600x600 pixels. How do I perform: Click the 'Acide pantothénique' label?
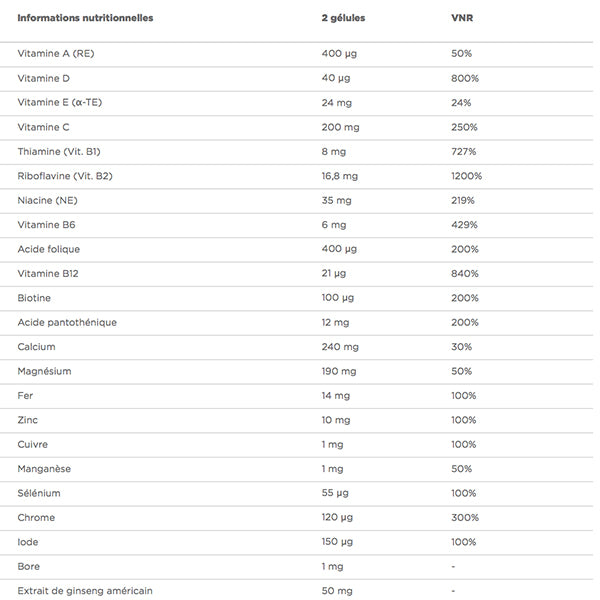(x=67, y=322)
